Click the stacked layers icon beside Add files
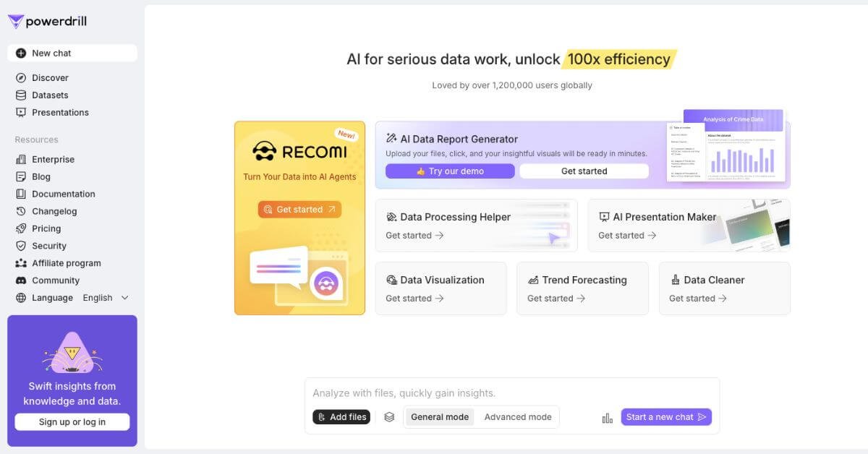The image size is (868, 454). click(389, 417)
